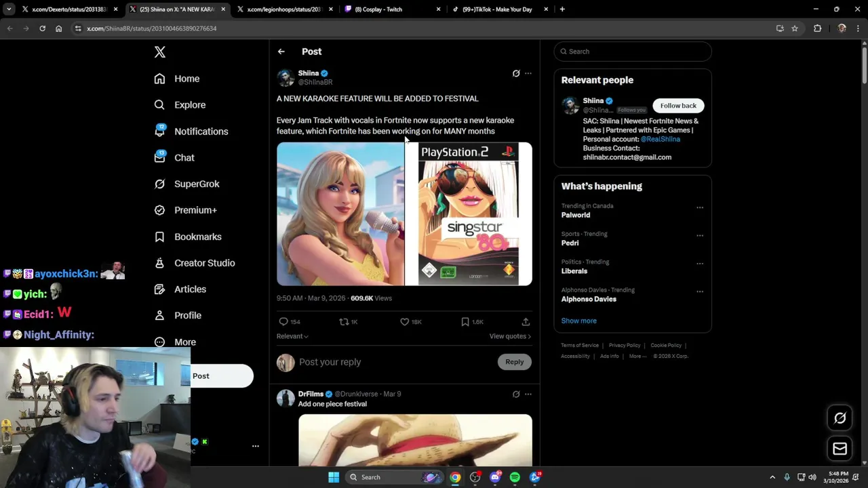
Task: Open DrFilms profile name
Action: click(311, 394)
